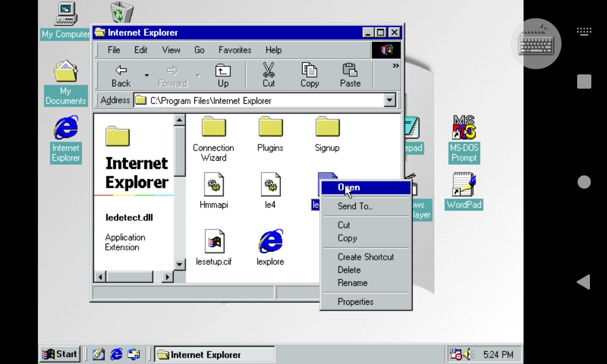Click the 5:24 PM clock
The width and height of the screenshot is (607, 364).
498,355
